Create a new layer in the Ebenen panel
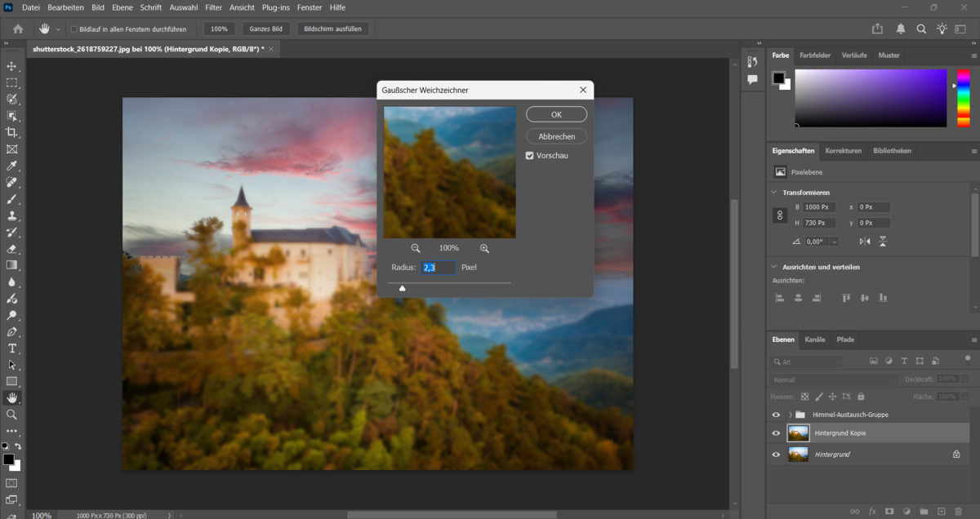980x519 pixels. point(942,510)
